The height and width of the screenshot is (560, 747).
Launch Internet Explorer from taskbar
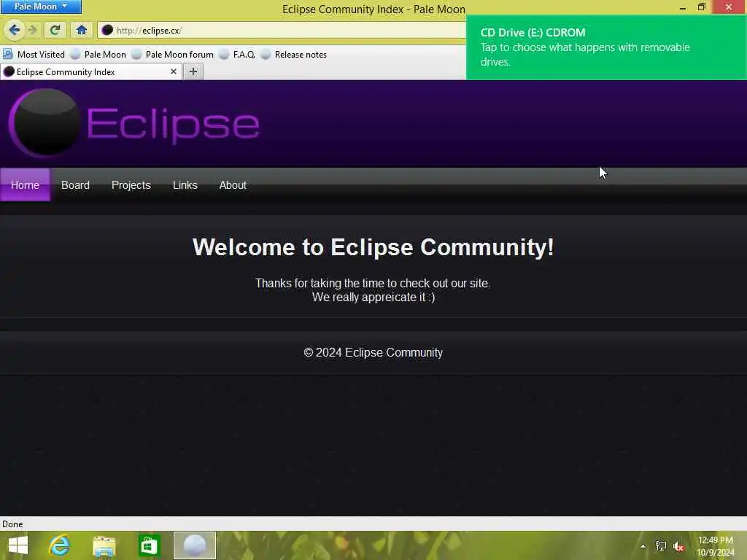click(x=60, y=545)
